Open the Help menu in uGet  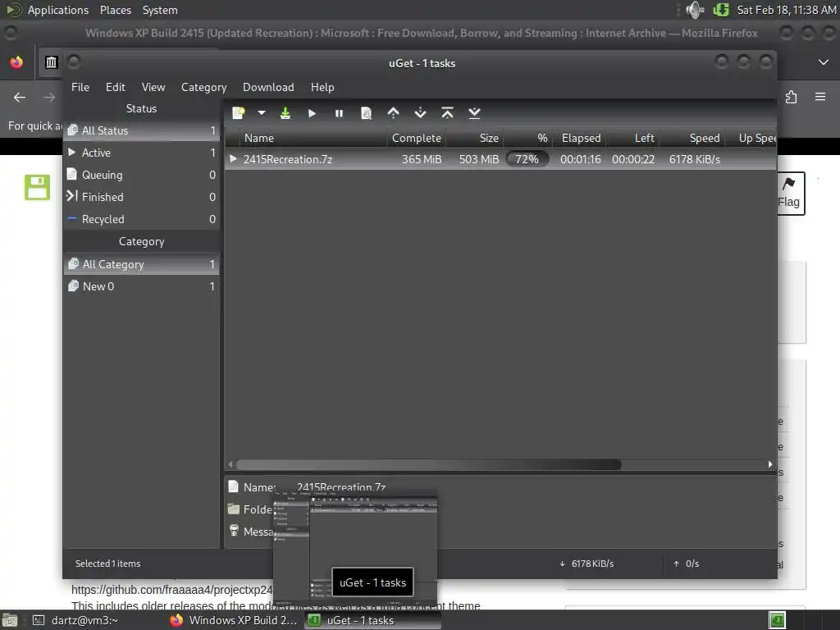pos(322,87)
